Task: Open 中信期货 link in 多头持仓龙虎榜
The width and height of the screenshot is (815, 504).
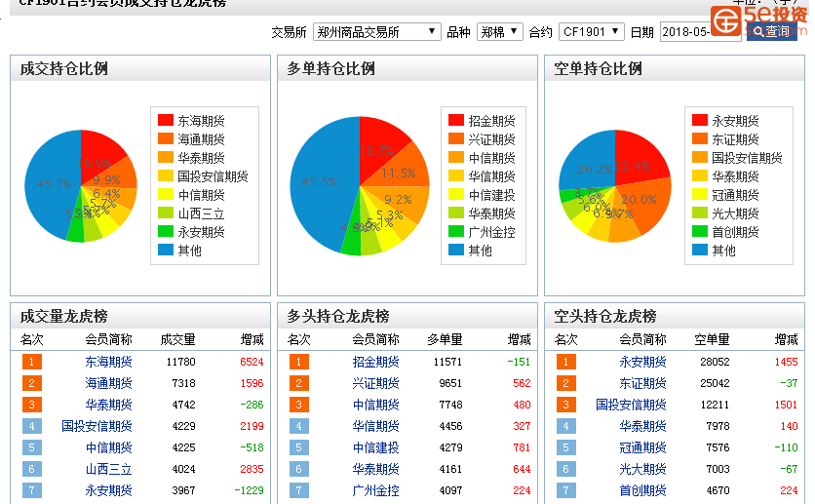Action: [375, 405]
